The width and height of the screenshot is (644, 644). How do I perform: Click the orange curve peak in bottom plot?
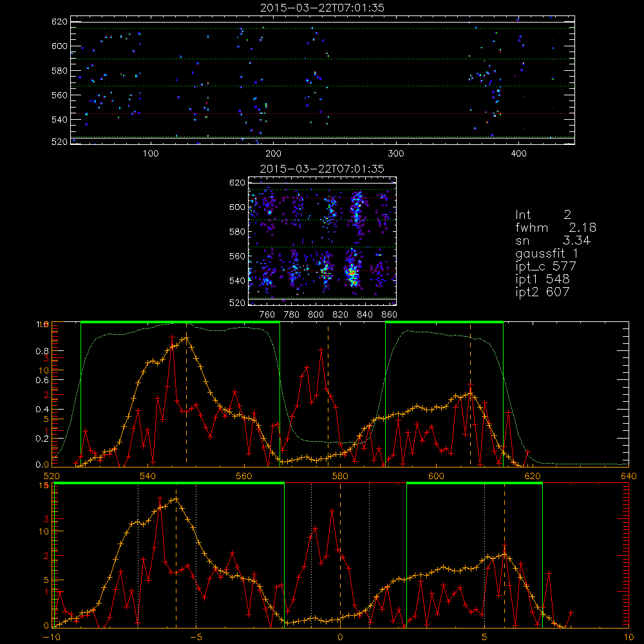(176, 500)
